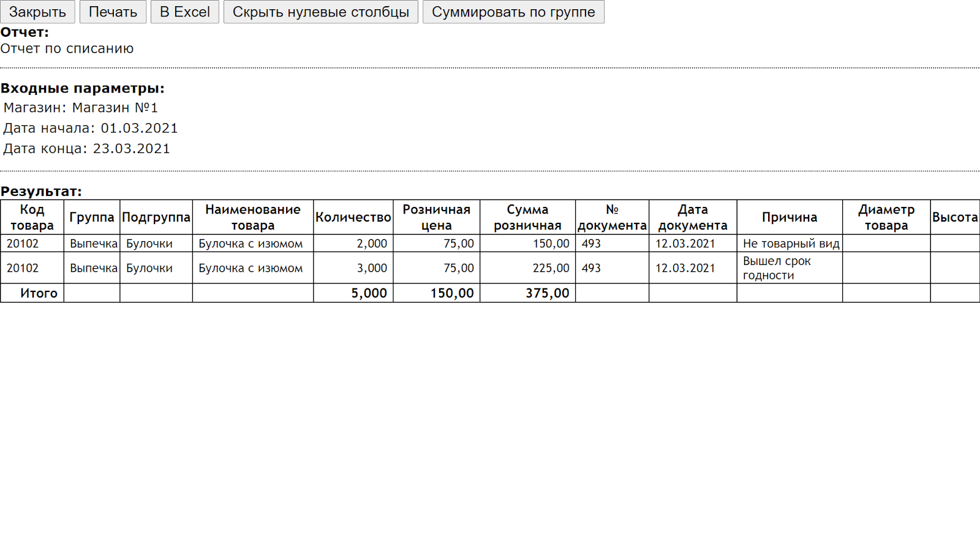Image resolution: width=980 pixels, height=551 pixels.
Task: Click the Наименование товара column header
Action: click(x=252, y=217)
